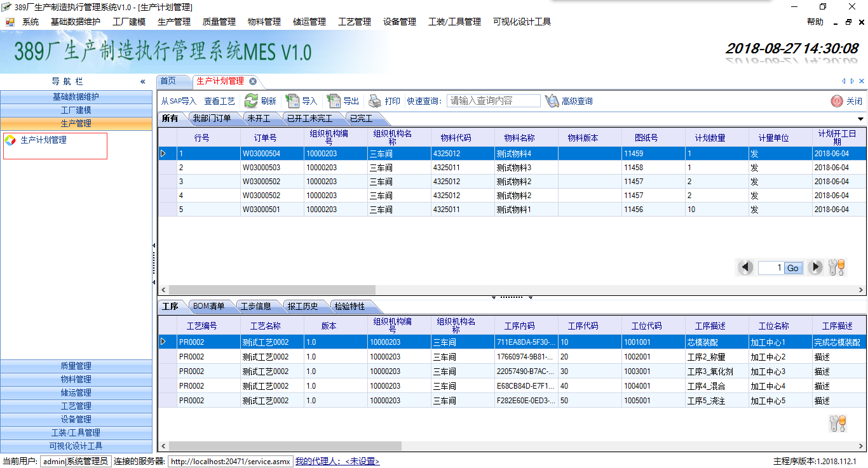Switch to the 检验特性 tab
This screenshot has width=868, height=468.
[350, 306]
